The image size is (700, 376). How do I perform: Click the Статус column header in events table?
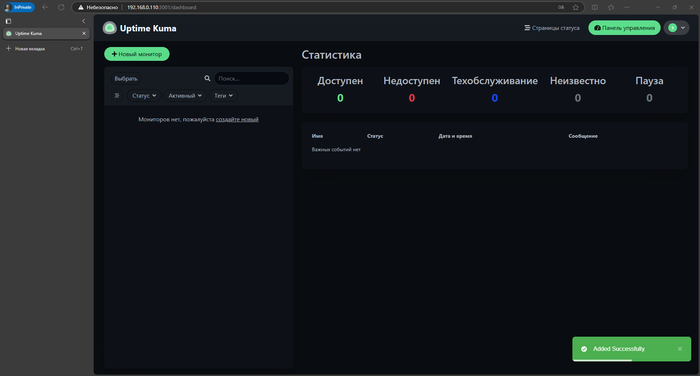click(375, 136)
